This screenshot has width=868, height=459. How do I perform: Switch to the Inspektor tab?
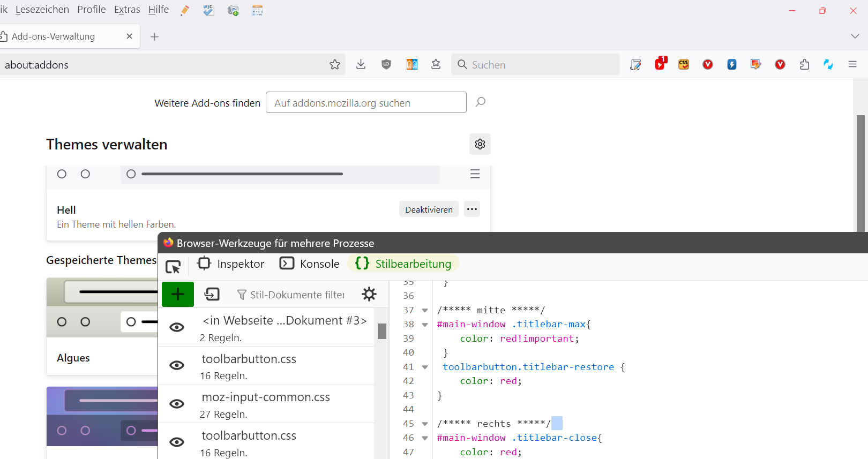tap(231, 264)
